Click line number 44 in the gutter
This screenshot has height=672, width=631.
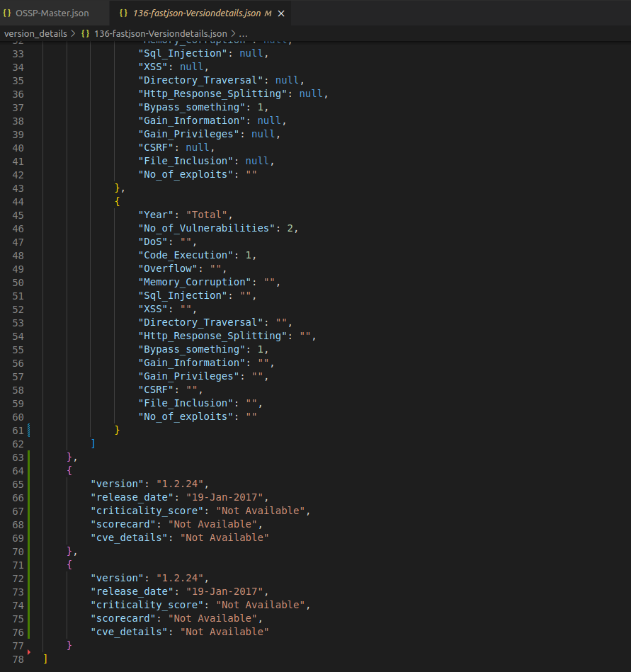pos(18,202)
